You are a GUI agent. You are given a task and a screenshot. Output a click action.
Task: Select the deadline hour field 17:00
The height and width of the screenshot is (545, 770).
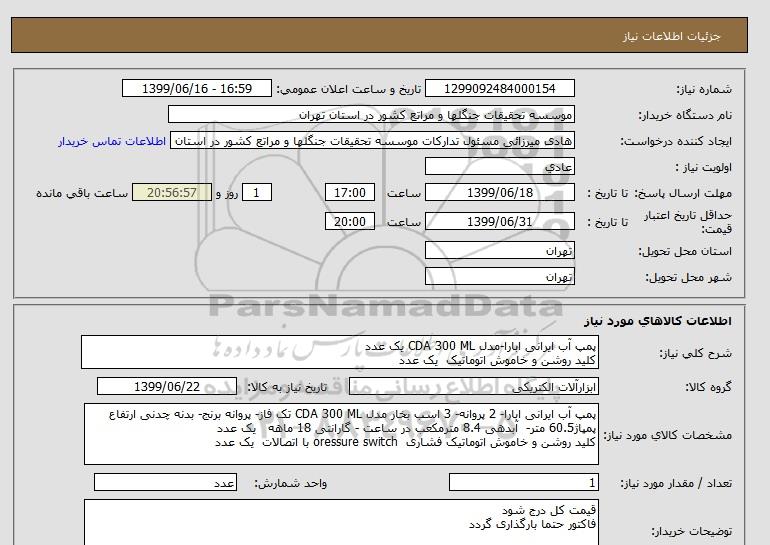coord(350,192)
